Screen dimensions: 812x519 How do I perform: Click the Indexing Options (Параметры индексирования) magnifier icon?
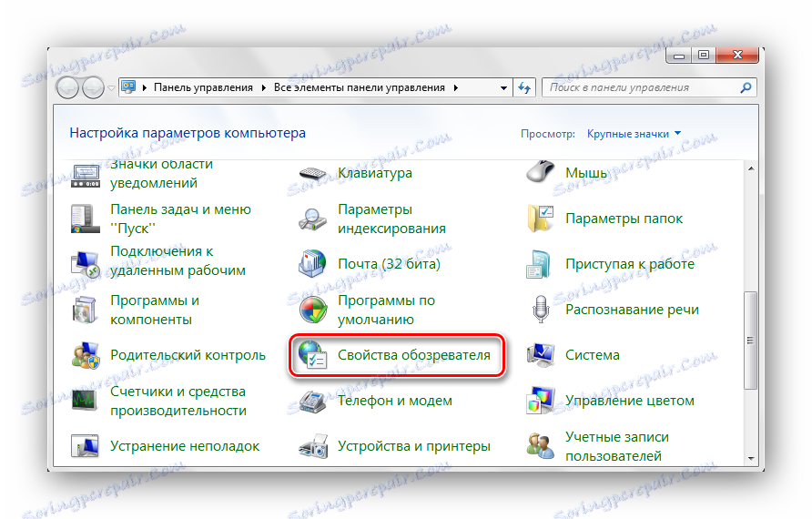[312, 219]
